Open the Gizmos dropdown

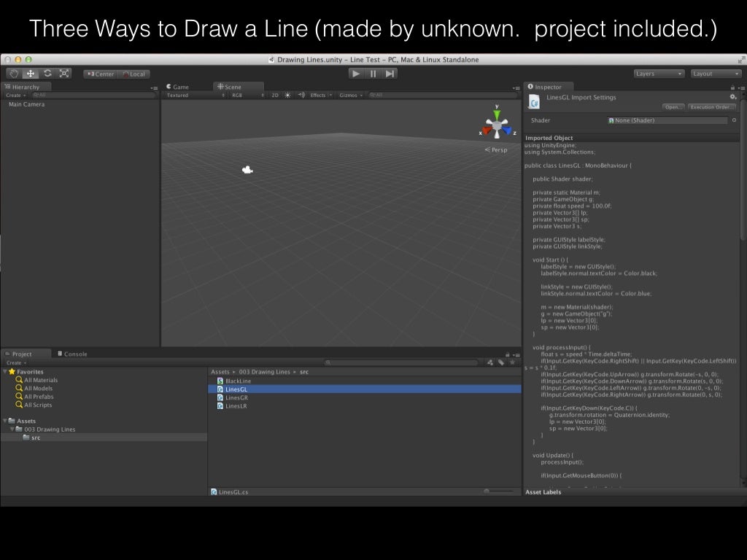click(351, 96)
